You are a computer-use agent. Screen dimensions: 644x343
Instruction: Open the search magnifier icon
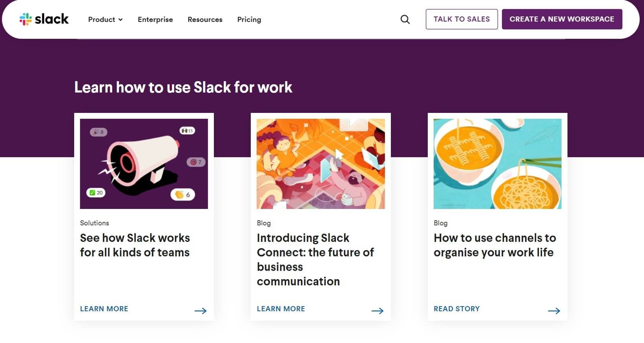click(x=405, y=19)
